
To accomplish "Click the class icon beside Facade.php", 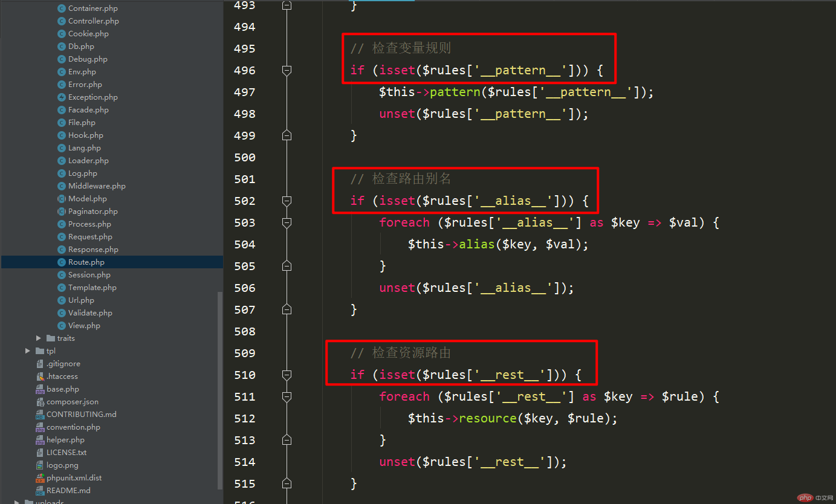I will point(62,110).
